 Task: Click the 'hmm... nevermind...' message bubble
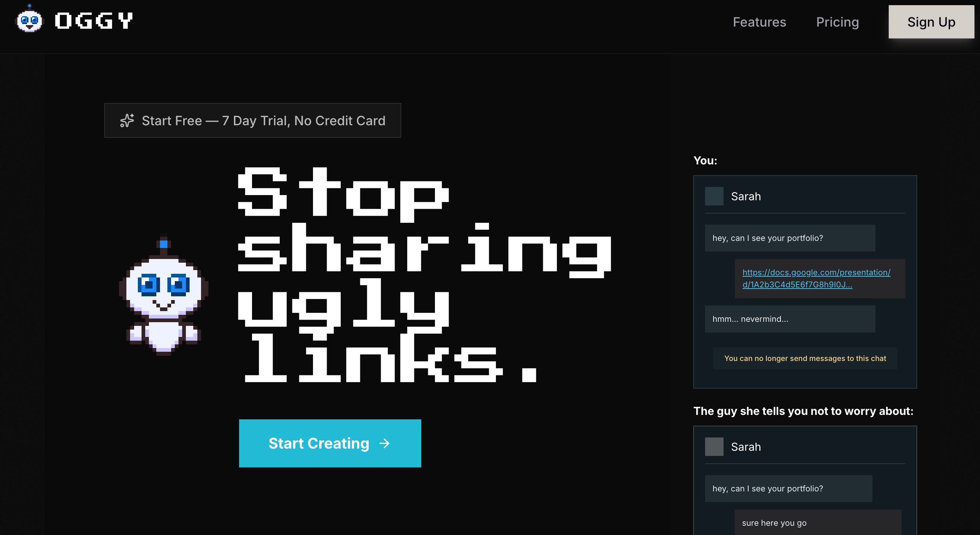(x=789, y=319)
